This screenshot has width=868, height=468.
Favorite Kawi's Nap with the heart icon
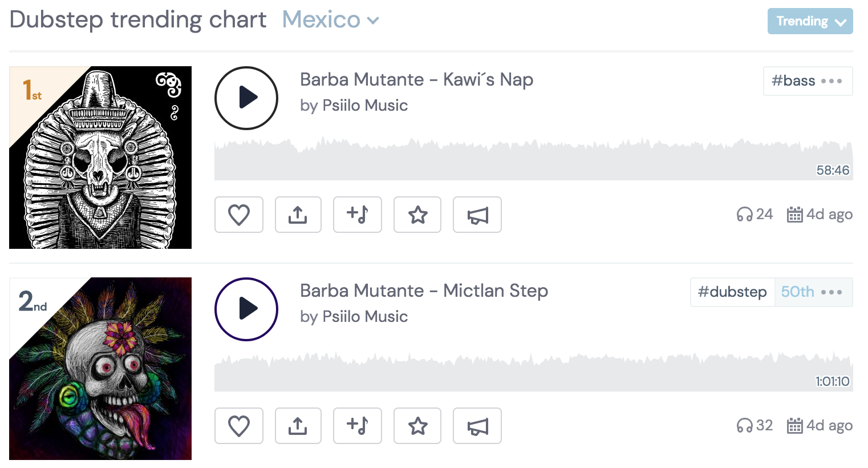click(239, 215)
